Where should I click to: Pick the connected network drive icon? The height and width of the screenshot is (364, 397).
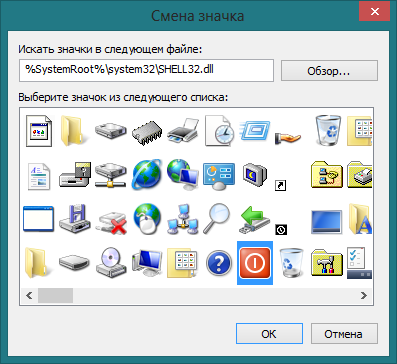point(111,174)
